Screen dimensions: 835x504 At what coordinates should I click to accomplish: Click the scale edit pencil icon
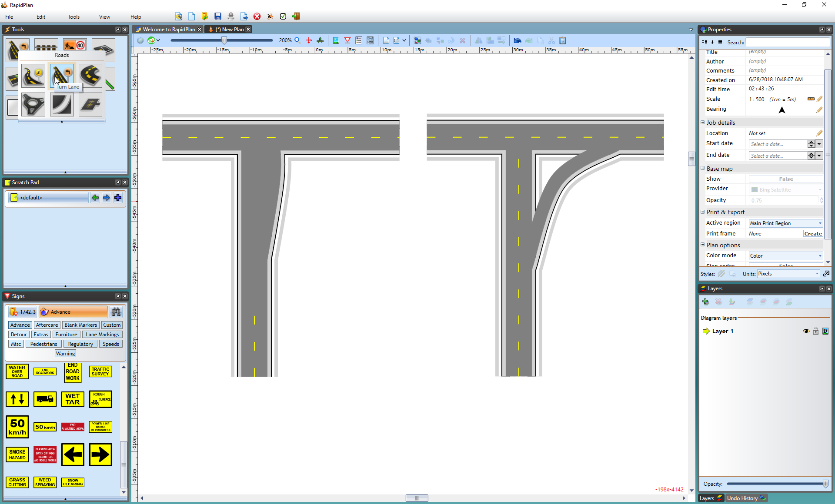pyautogui.click(x=822, y=99)
